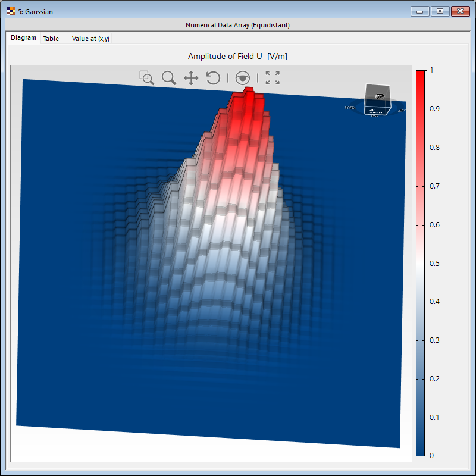Minimize the Gaussian window

point(420,11)
